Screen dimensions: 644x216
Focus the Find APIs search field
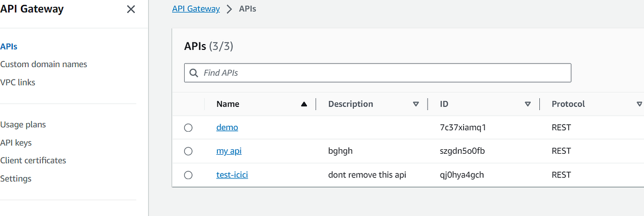coord(377,73)
